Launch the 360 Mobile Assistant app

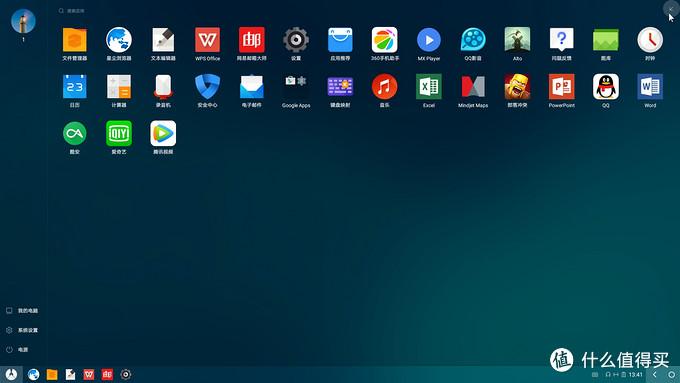click(384, 40)
